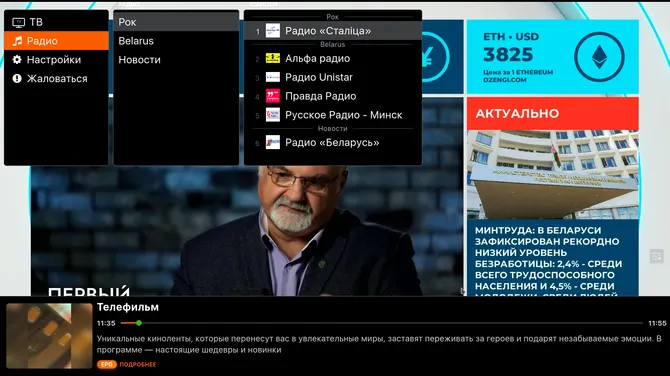Viewport: 670px width, 376px height.
Task: Click the picture-in-picture icon at right edge
Action: (656, 256)
